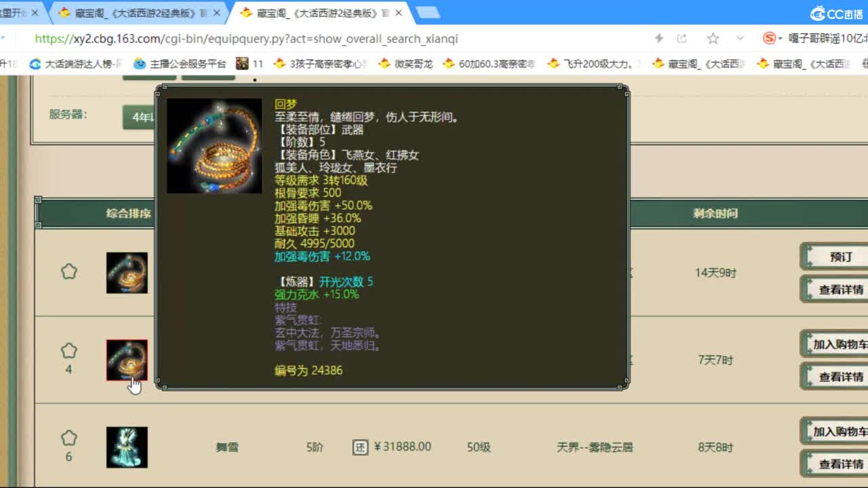
Task: Click the lightning speed-mode icon
Action: point(658,39)
